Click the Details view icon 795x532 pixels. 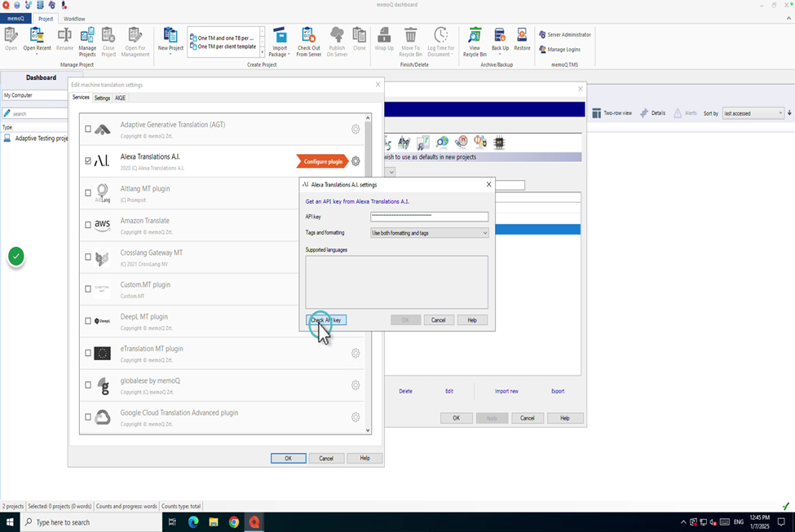pyautogui.click(x=644, y=113)
